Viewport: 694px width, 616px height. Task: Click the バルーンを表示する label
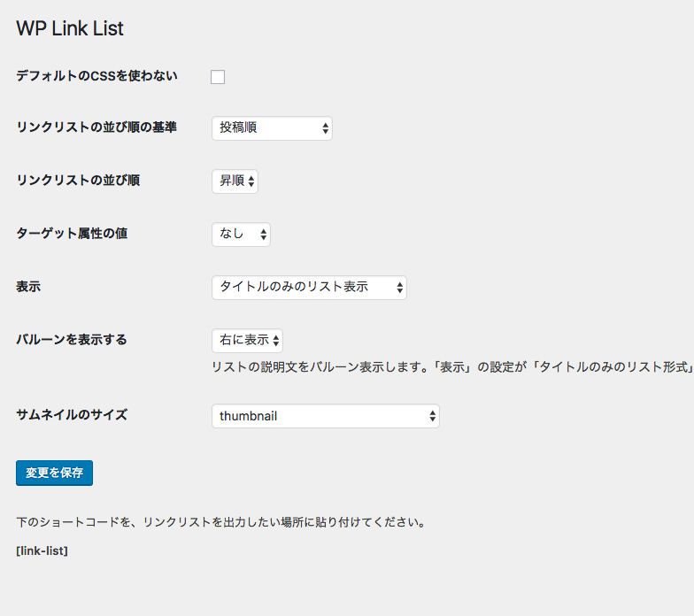point(72,340)
